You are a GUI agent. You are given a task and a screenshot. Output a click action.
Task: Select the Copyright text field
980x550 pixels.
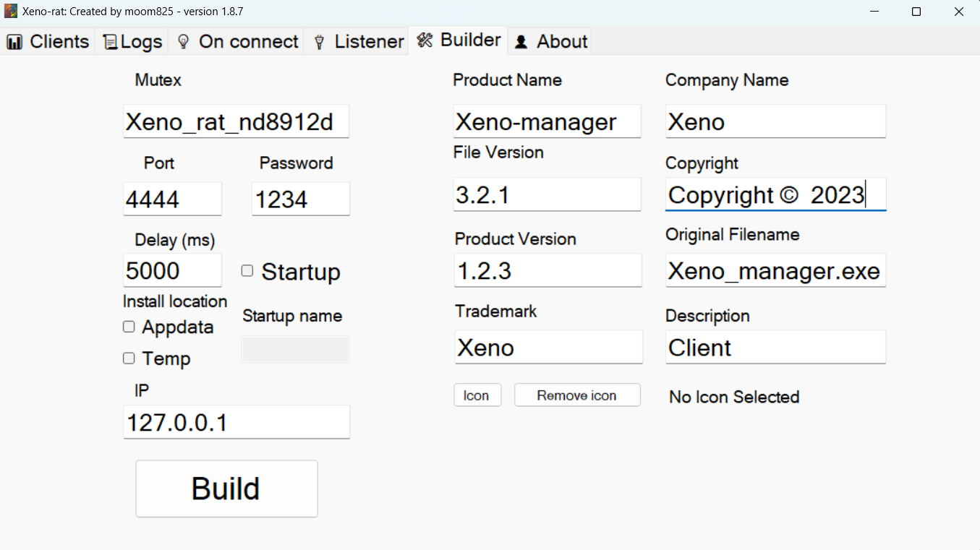click(x=775, y=194)
